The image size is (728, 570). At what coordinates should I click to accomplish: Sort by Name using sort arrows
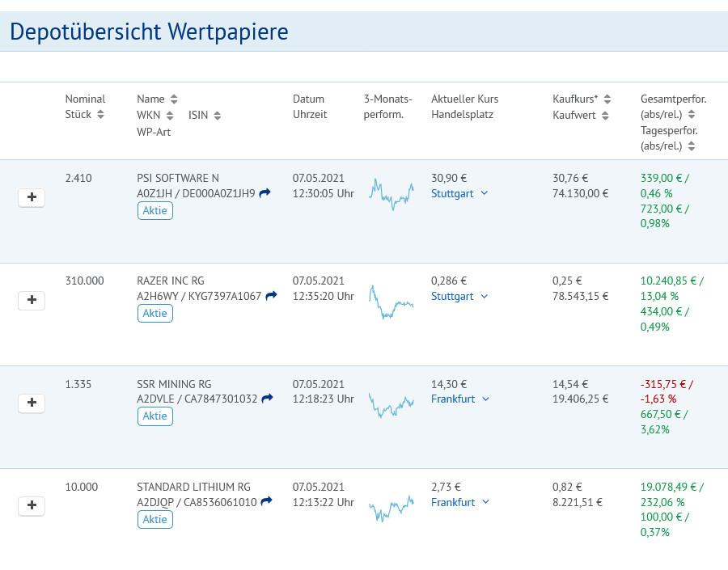click(174, 99)
